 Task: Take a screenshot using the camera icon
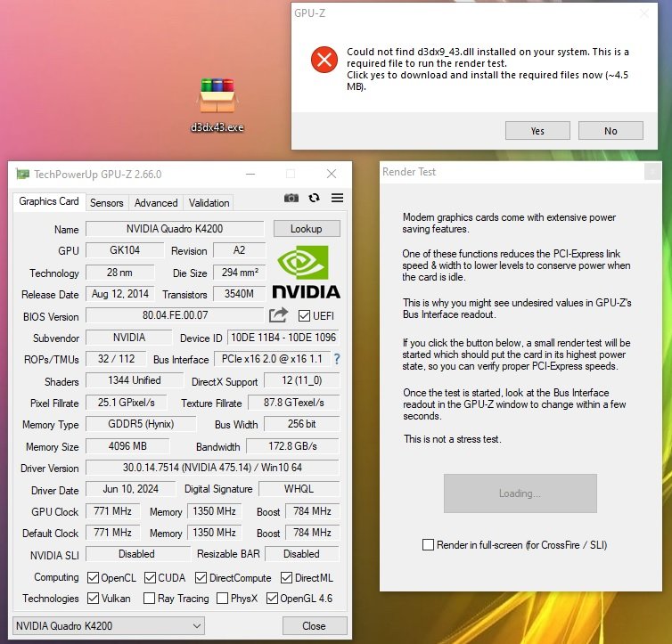(291, 198)
